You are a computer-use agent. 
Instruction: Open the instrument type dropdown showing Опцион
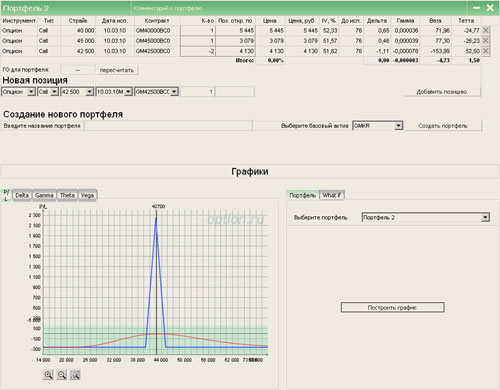[18, 92]
